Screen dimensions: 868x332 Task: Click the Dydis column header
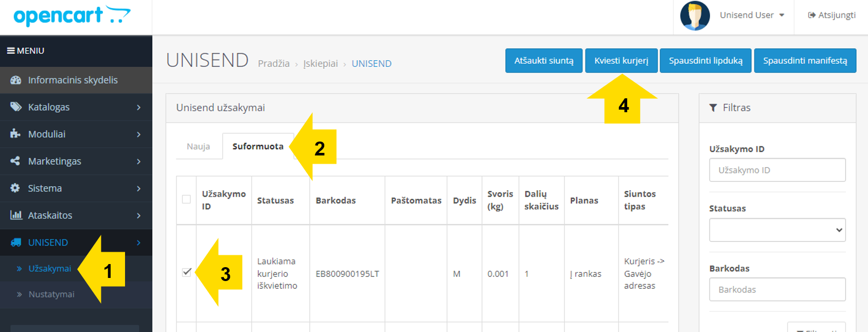click(x=465, y=201)
